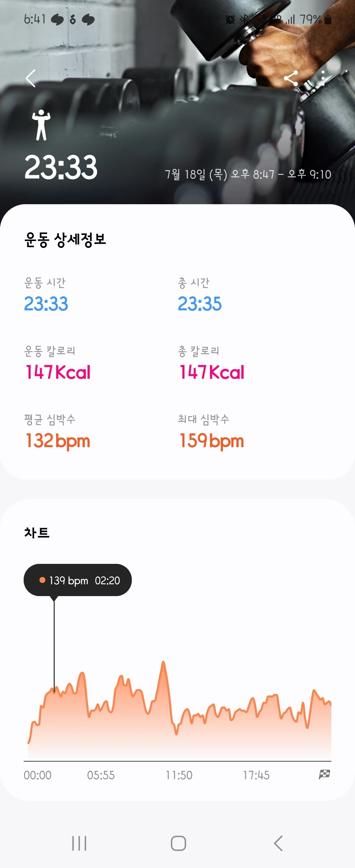Tap the system back navigation button
The height and width of the screenshot is (868, 355).
tap(278, 843)
